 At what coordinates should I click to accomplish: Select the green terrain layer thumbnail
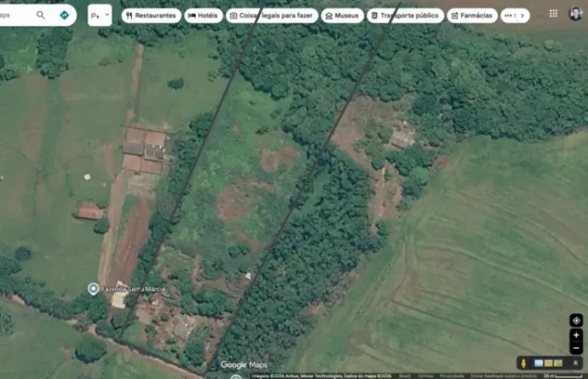point(558,363)
